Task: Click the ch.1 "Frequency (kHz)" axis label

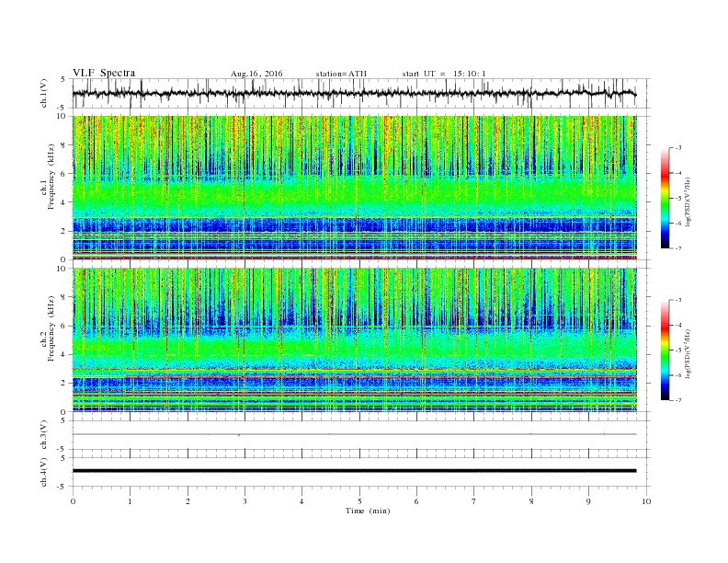Action: [51, 177]
